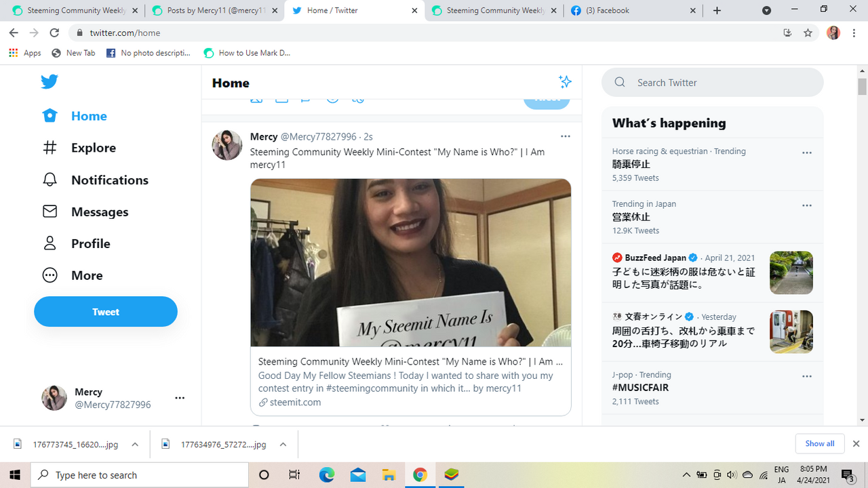Focus the Search Twitter field
This screenshot has width=868, height=488.
[x=712, y=83]
